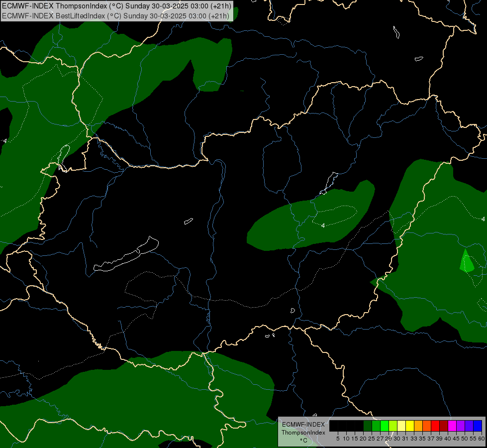Click the legend tick value 33
Screen dimensions: 487x448
pos(414,439)
